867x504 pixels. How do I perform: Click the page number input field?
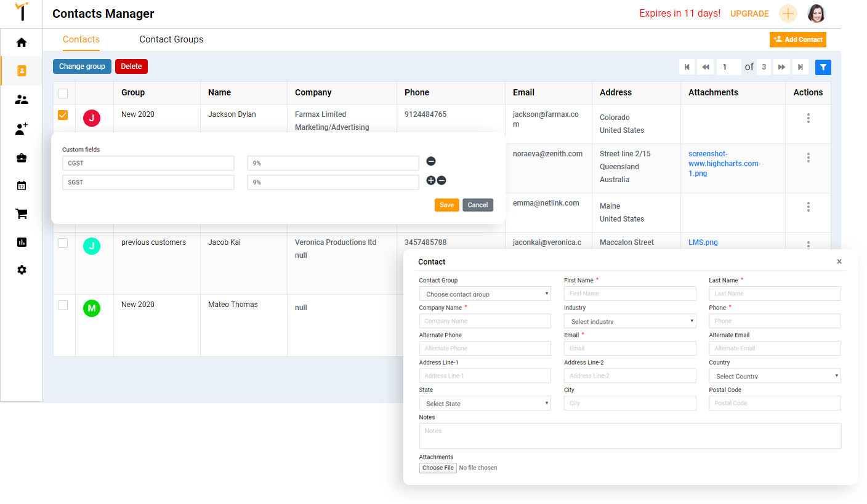click(728, 67)
